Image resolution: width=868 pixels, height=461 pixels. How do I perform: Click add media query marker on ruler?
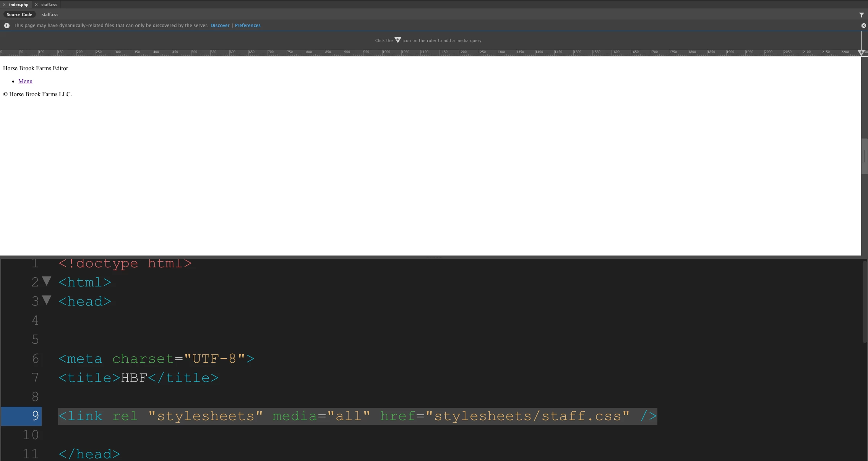(x=861, y=52)
